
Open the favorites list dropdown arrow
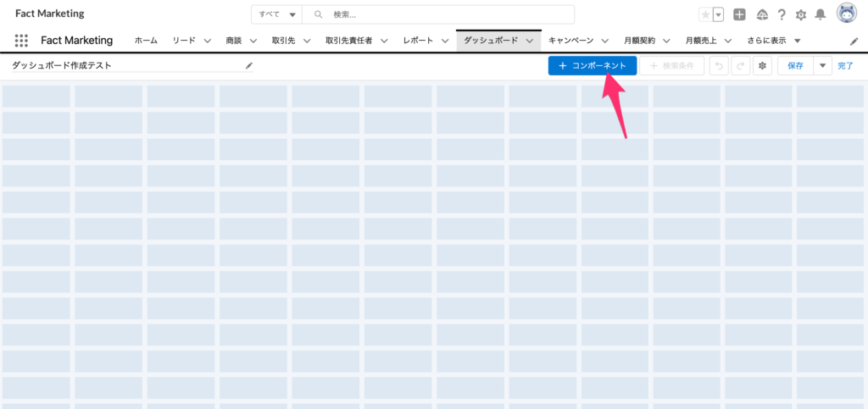coord(719,15)
